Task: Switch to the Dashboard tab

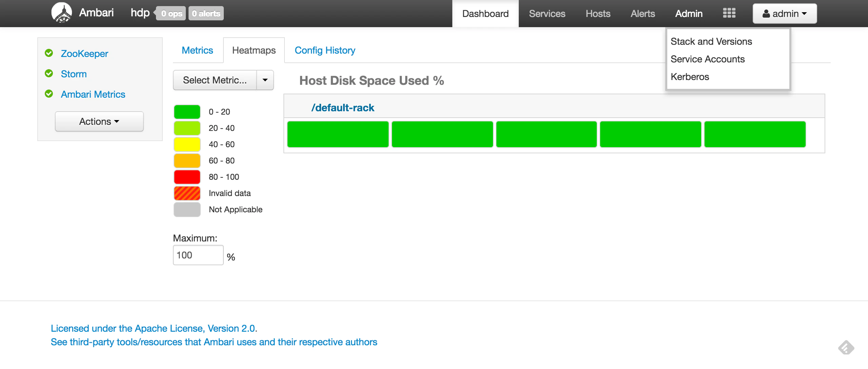Action: (485, 14)
